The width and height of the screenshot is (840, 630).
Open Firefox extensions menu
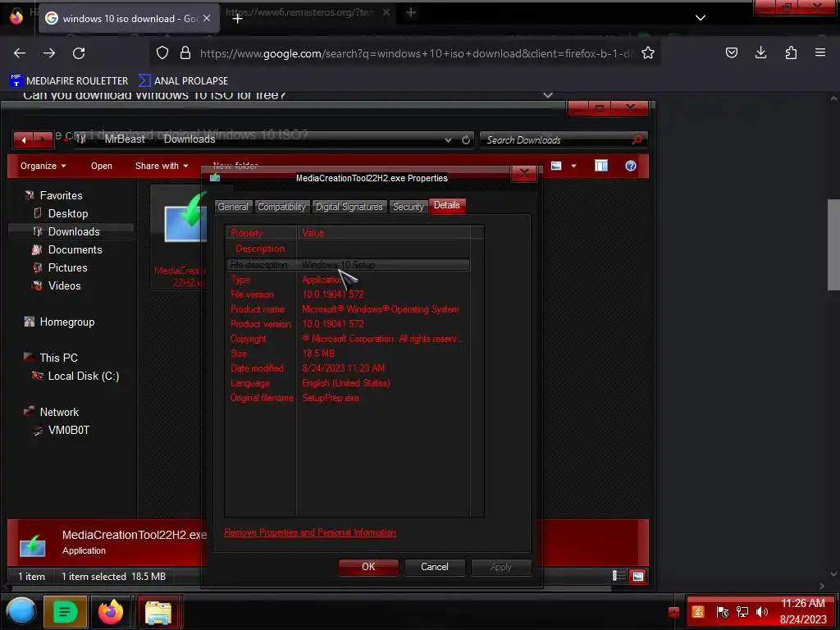coord(791,52)
